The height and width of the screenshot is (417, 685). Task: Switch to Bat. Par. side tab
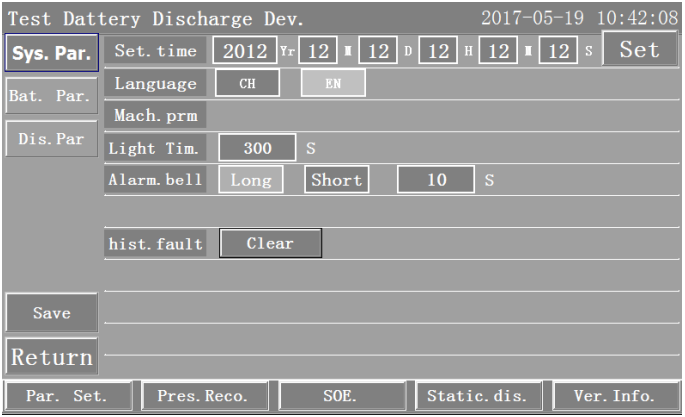pos(51,97)
